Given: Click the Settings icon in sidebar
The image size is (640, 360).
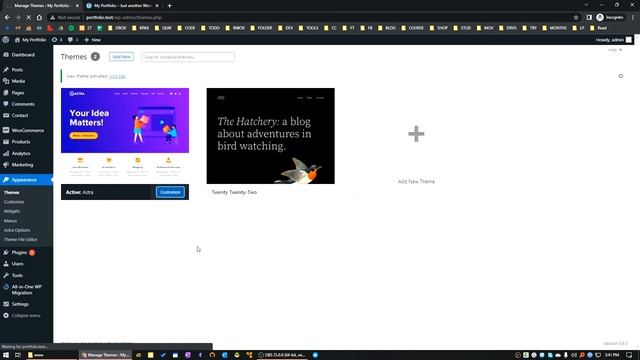Looking at the screenshot, I should (x=6, y=304).
